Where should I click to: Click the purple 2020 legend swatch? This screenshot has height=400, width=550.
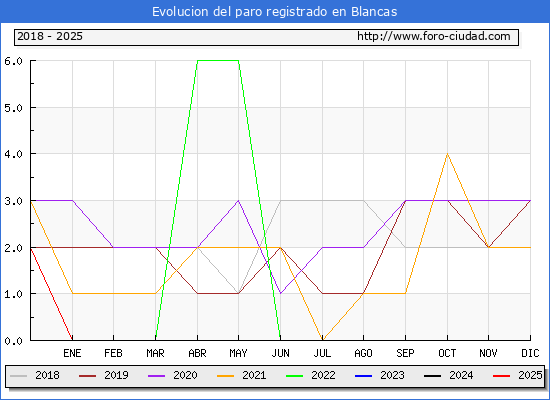(156, 376)
